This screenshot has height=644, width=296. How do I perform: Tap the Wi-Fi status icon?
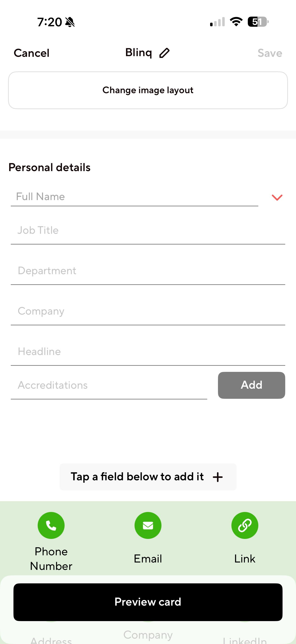[236, 22]
